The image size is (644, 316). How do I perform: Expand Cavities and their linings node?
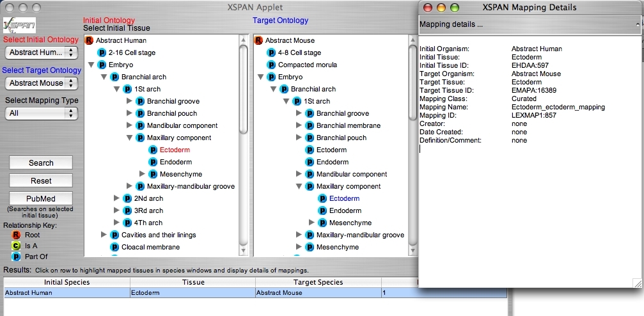(x=104, y=235)
